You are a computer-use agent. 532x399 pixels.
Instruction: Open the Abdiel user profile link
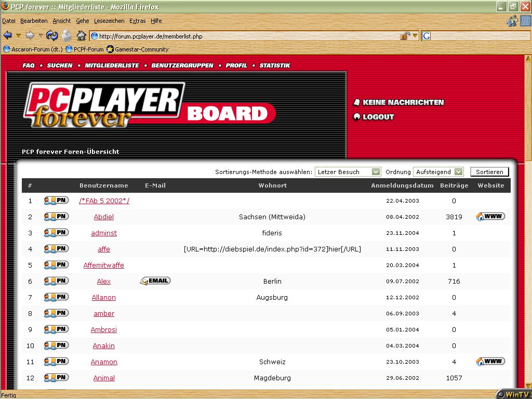click(104, 217)
